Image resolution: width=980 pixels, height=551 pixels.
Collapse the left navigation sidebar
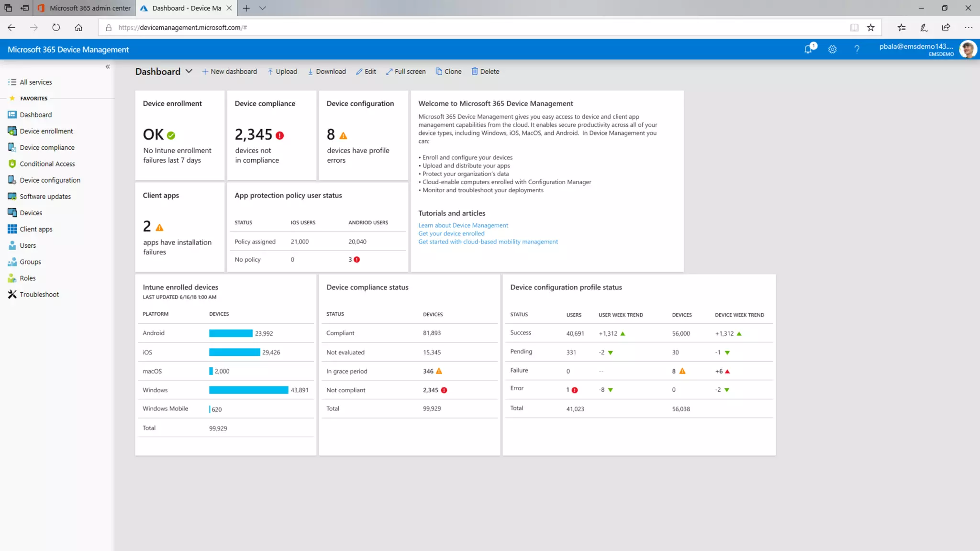[108, 67]
